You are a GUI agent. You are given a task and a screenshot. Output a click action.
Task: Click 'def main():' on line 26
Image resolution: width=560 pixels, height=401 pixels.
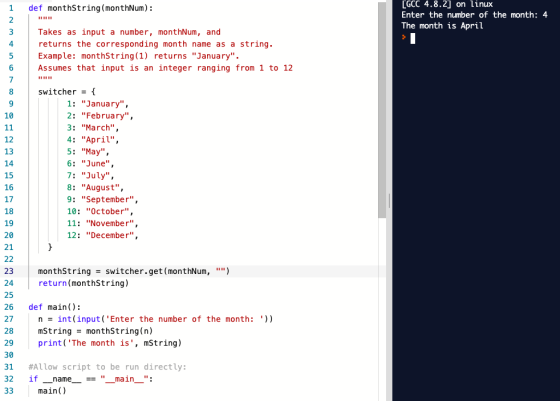[x=55, y=307]
